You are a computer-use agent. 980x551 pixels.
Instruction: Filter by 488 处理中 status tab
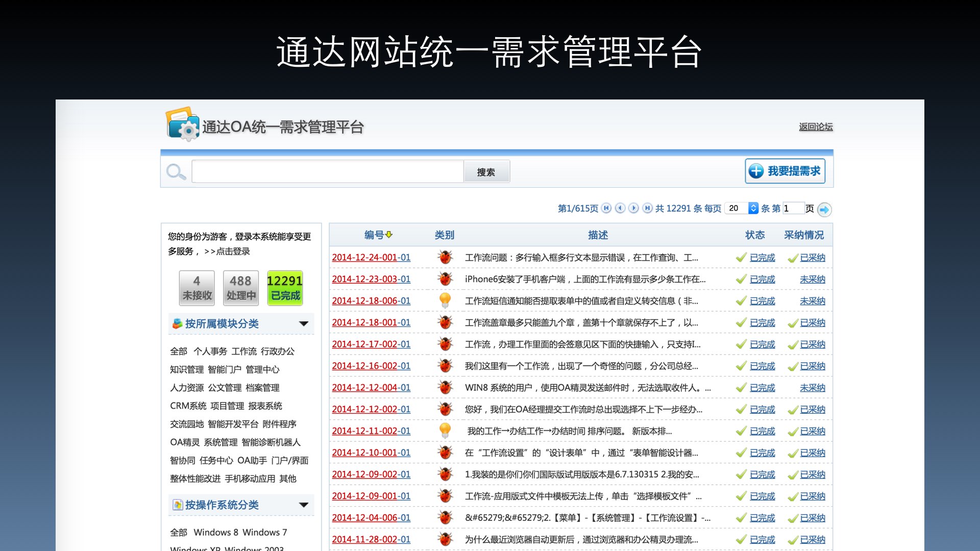point(241,288)
